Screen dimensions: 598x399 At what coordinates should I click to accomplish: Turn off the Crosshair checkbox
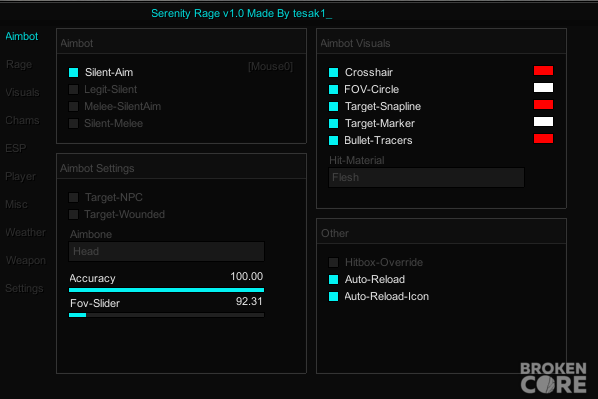(333, 72)
